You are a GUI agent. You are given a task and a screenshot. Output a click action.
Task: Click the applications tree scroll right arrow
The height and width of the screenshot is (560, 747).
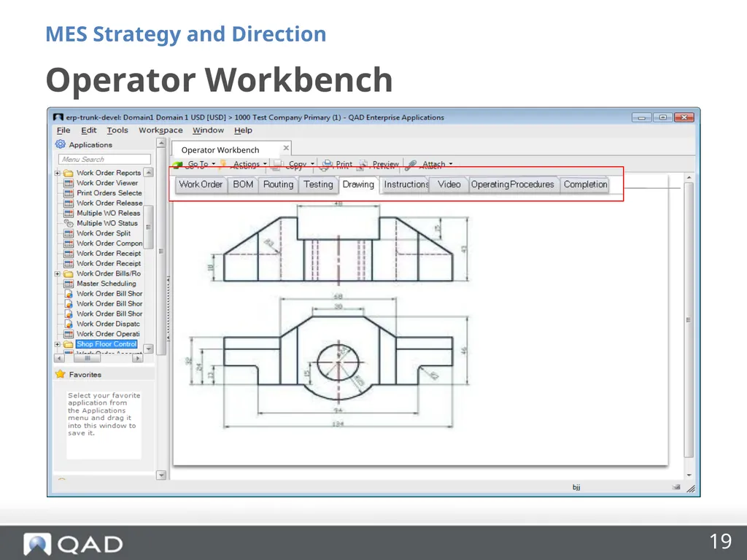[138, 357]
